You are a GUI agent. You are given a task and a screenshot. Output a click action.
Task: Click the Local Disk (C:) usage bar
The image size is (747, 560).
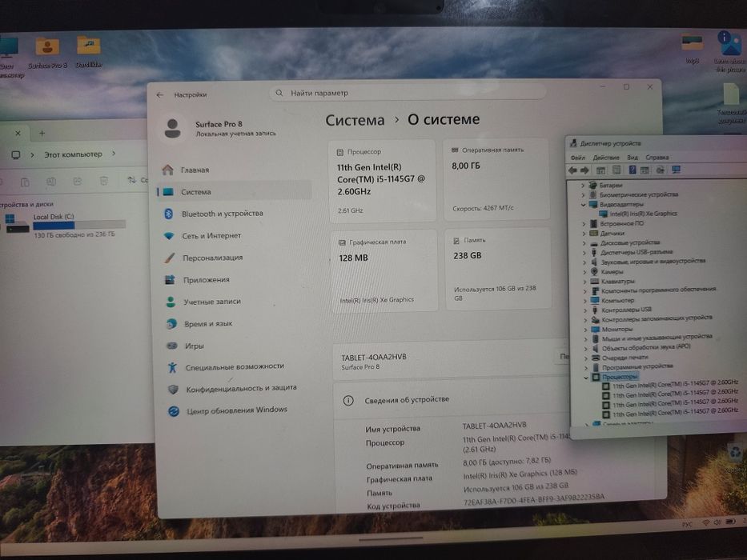(79, 225)
